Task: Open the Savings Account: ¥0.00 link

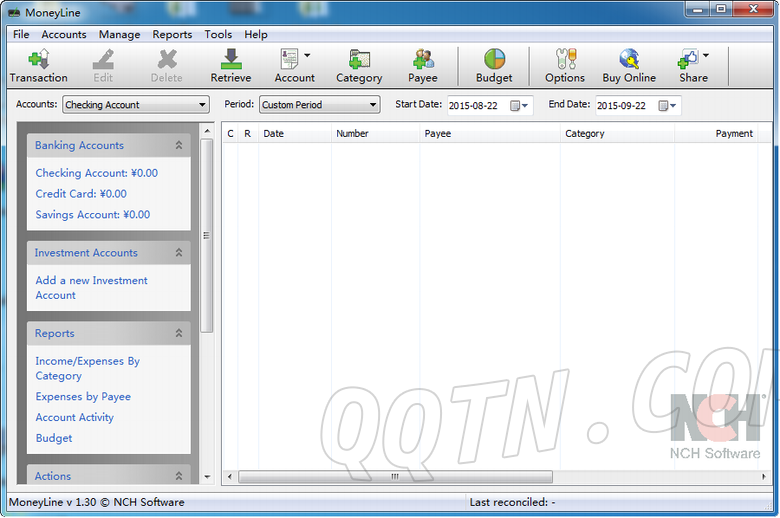Action: (x=93, y=215)
